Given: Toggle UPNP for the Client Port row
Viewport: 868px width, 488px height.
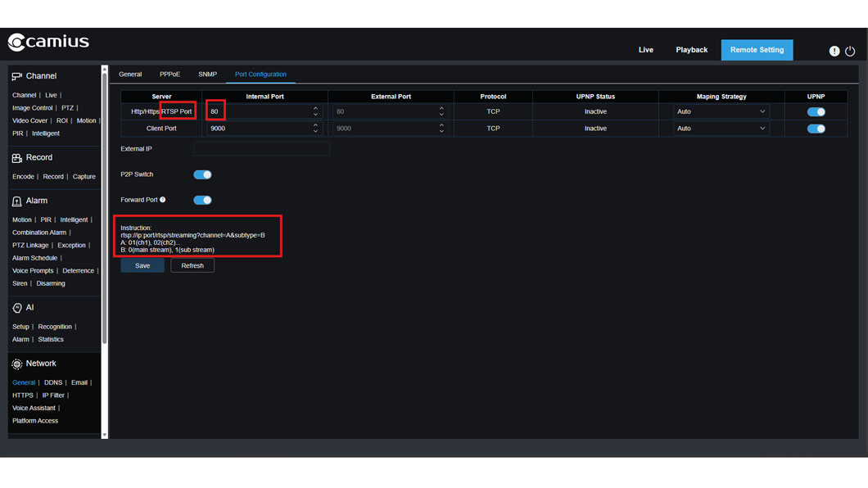Looking at the screenshot, I should (816, 128).
